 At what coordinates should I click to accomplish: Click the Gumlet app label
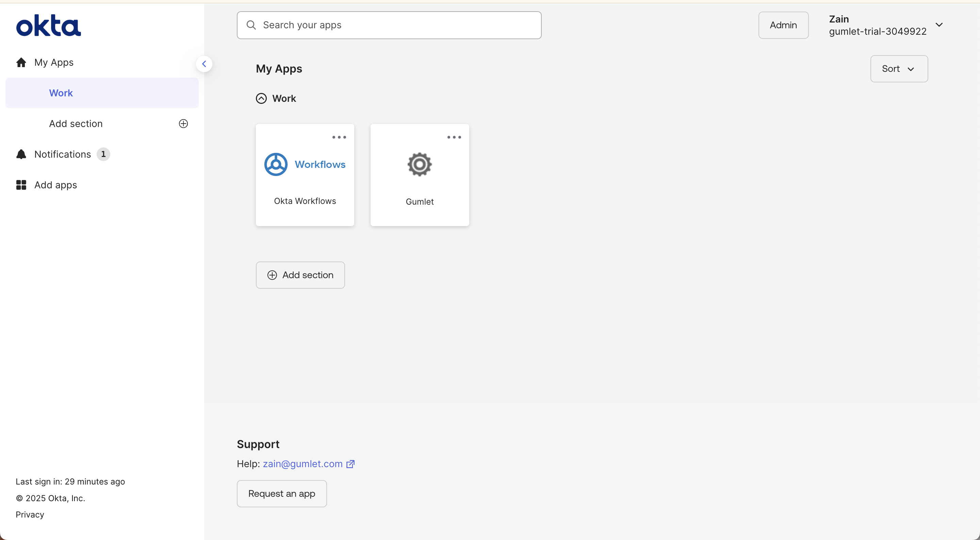coord(420,202)
